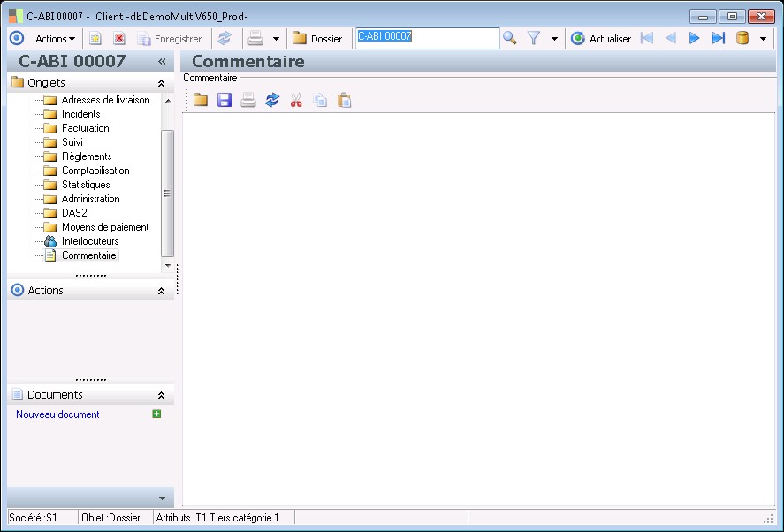Click the Onglets tree scrollbar thumb
Viewport: 784px width, 532px height.
(x=168, y=193)
